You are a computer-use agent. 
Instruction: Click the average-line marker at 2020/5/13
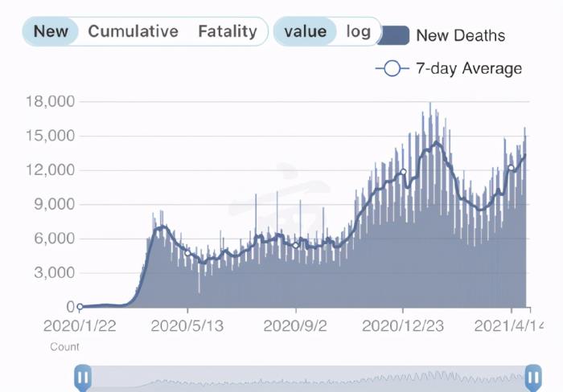coord(187,253)
